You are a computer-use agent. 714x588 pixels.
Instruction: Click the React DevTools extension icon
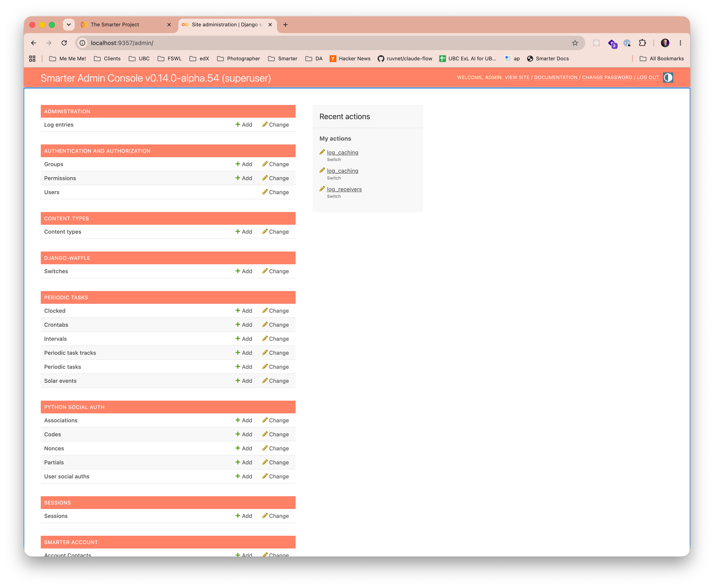(x=596, y=43)
